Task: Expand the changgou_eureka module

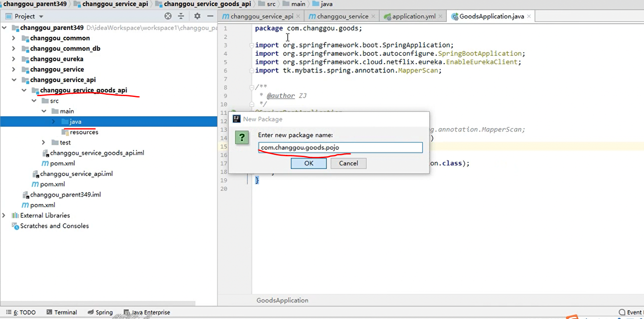Action: [14, 59]
